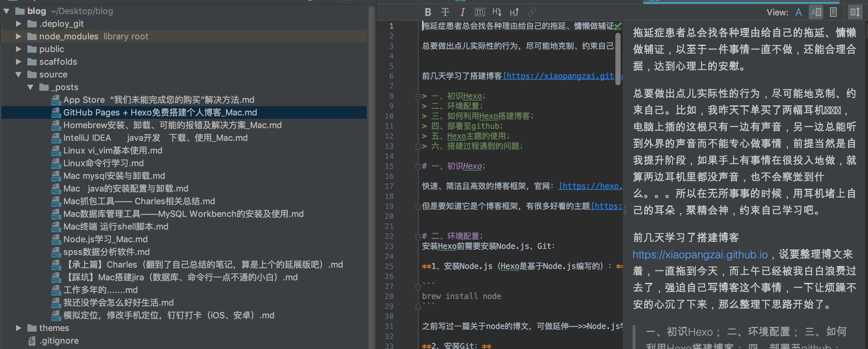Viewport: 868px width, 349px height.
Task: Expand the themes folder
Action: pyautogui.click(x=19, y=328)
